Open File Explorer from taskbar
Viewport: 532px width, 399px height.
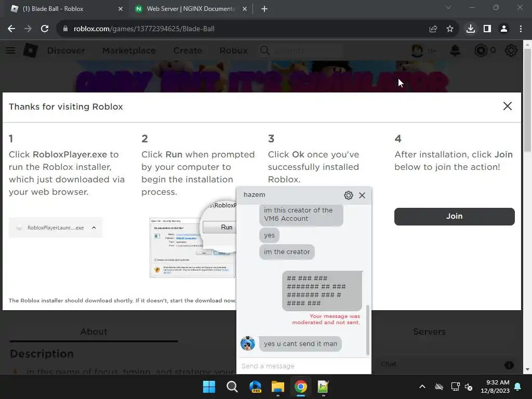278,387
